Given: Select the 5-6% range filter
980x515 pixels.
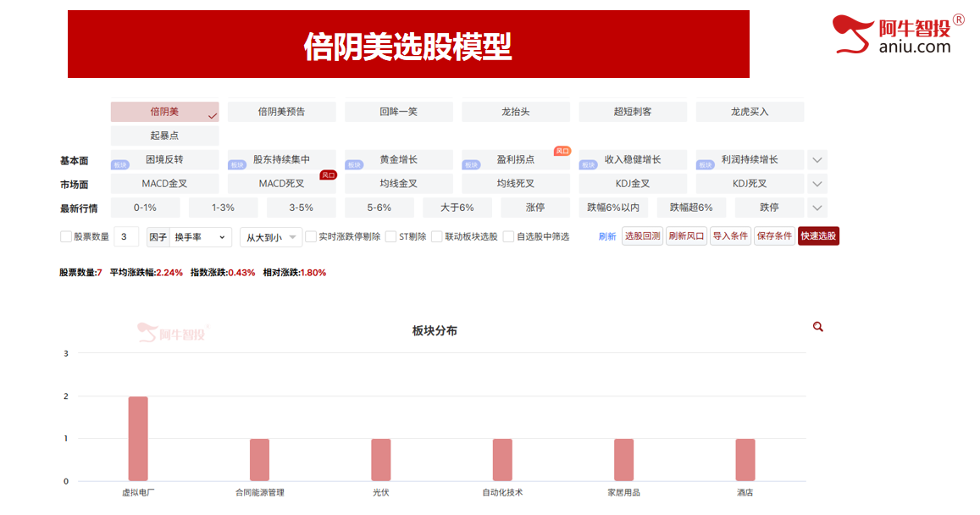Looking at the screenshot, I should (379, 208).
